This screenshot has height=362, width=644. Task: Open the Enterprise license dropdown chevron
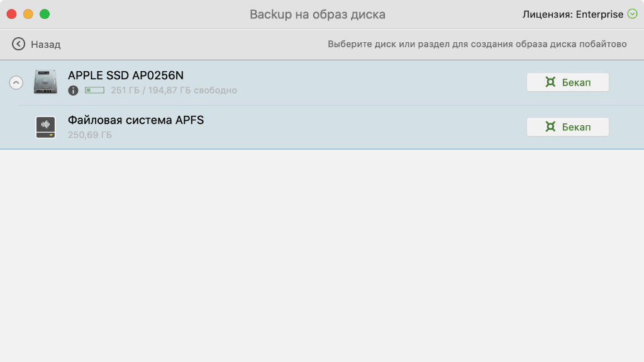[632, 14]
